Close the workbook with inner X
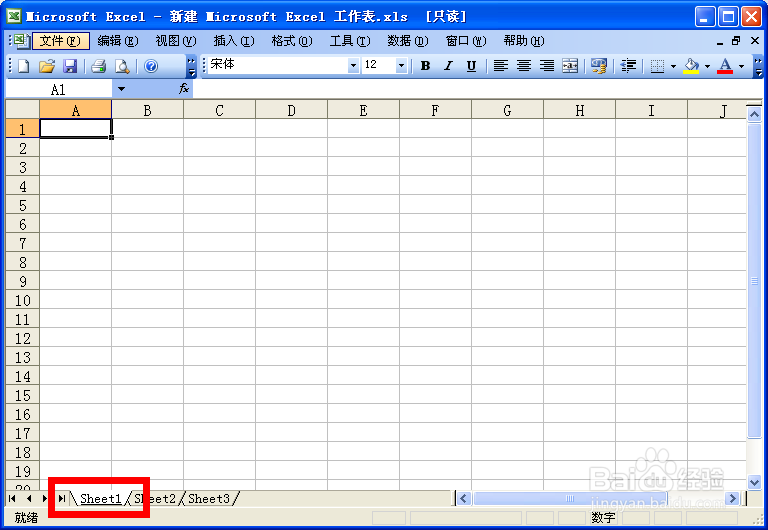Screen dimensions: 768x530 pos(755,41)
